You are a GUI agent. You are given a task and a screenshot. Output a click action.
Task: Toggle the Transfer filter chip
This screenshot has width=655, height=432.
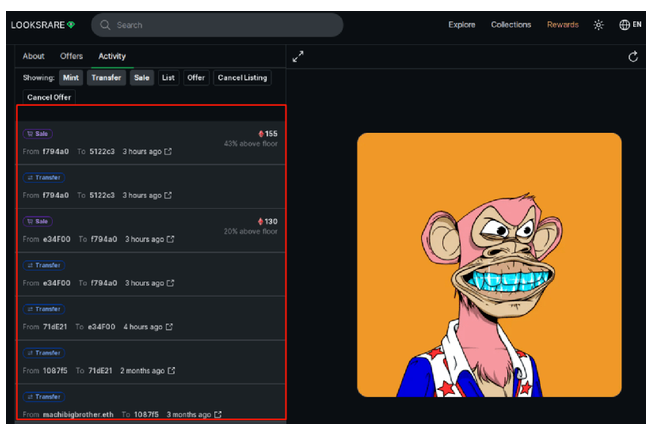106,78
